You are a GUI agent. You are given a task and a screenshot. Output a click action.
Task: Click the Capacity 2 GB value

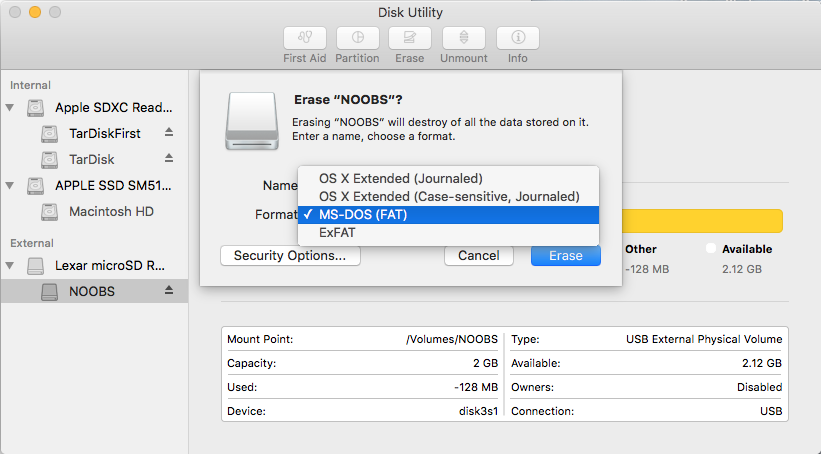coord(485,363)
